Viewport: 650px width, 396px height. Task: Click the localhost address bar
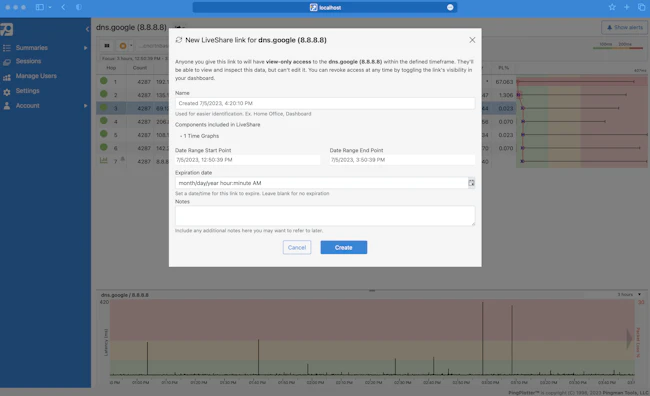(325, 7)
